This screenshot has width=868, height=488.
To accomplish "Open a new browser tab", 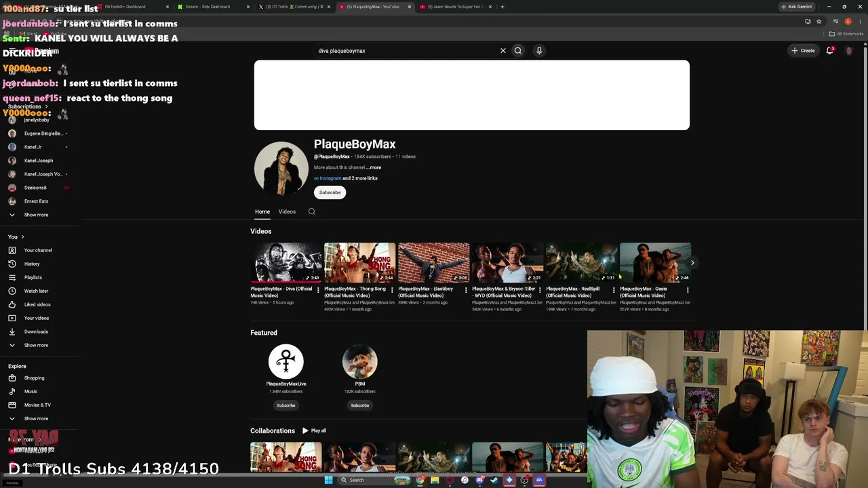I will click(x=502, y=7).
